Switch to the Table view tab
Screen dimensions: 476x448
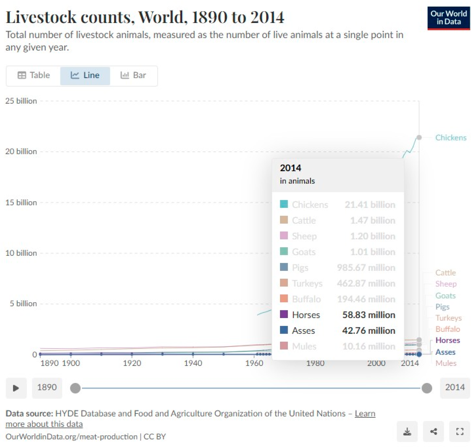click(34, 75)
